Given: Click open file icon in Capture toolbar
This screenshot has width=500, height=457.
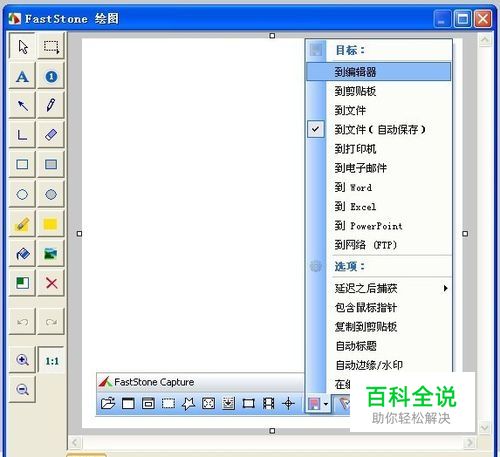Looking at the screenshot, I should (108, 403).
